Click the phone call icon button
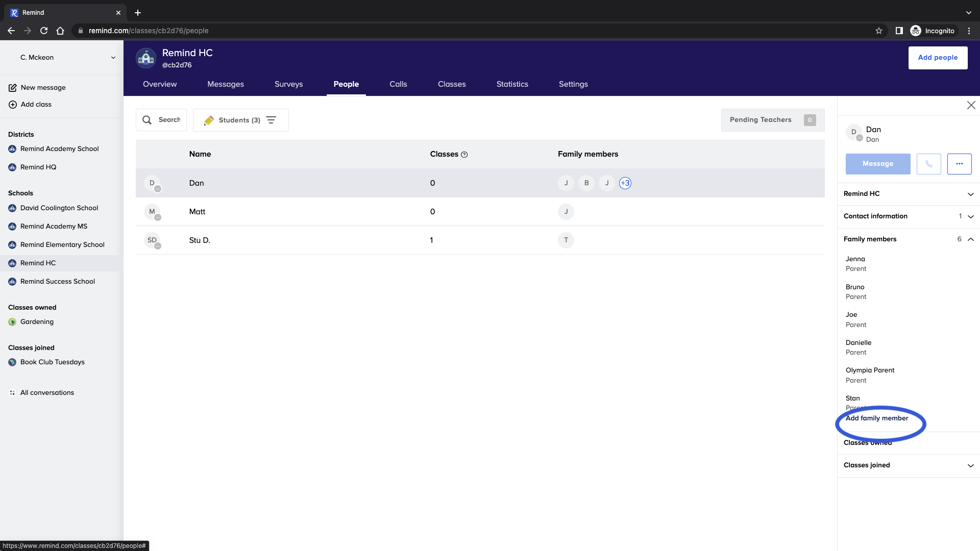Screen dimensions: 980x551 pos(928,164)
